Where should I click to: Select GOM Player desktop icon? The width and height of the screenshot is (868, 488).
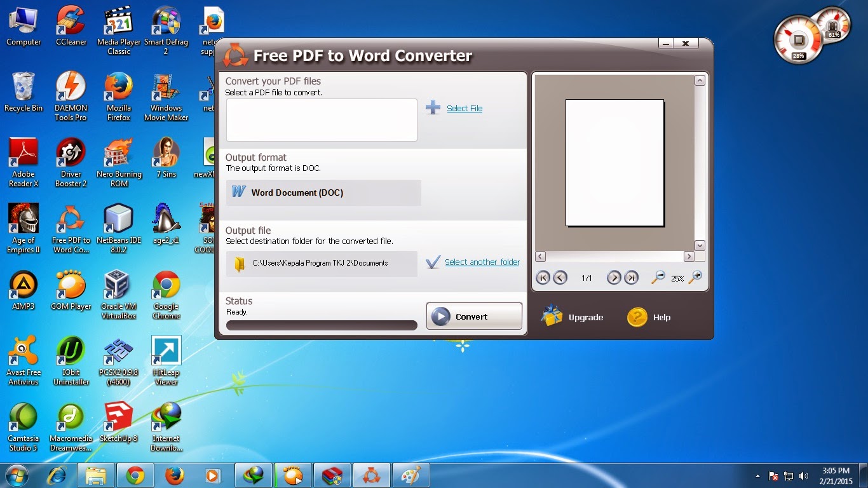click(x=71, y=291)
